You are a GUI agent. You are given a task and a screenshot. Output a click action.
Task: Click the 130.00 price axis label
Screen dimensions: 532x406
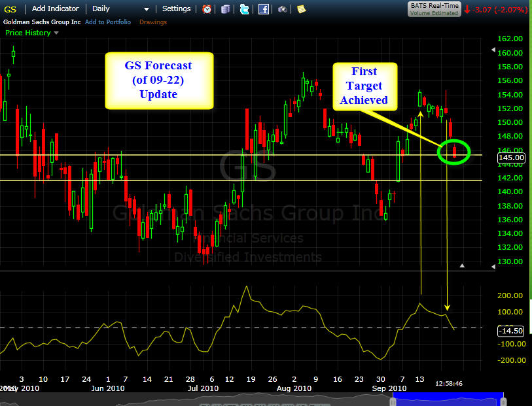point(510,262)
